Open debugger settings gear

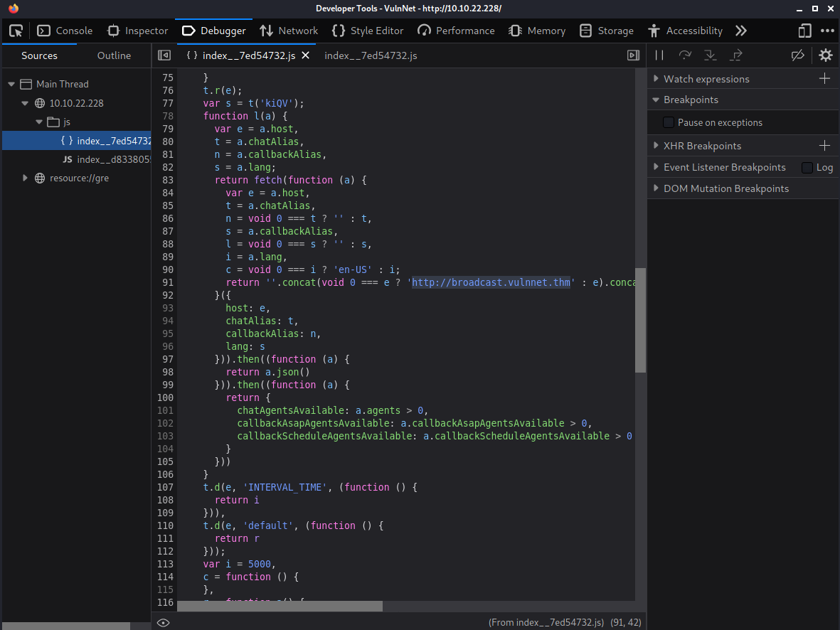click(826, 55)
